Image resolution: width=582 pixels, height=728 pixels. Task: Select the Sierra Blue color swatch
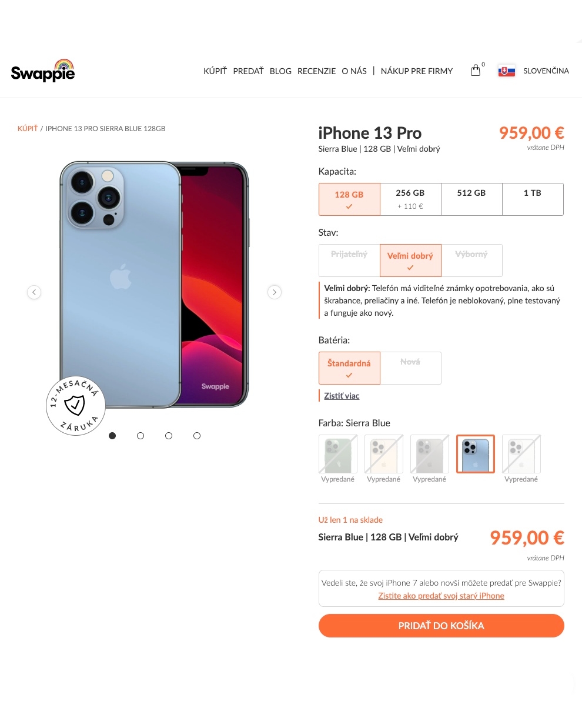[476, 454]
